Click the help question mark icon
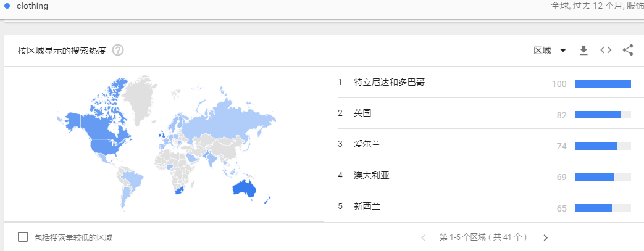644x251 pixels. tap(118, 51)
